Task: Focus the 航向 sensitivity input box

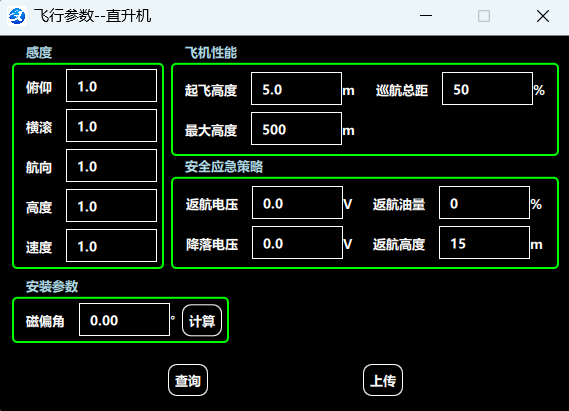Action: 111,165
